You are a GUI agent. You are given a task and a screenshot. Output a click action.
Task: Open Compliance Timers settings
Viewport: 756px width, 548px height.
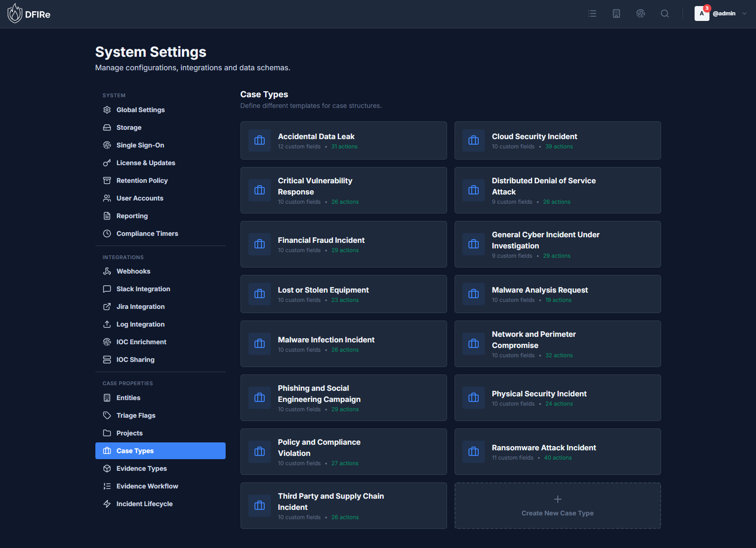[147, 234]
